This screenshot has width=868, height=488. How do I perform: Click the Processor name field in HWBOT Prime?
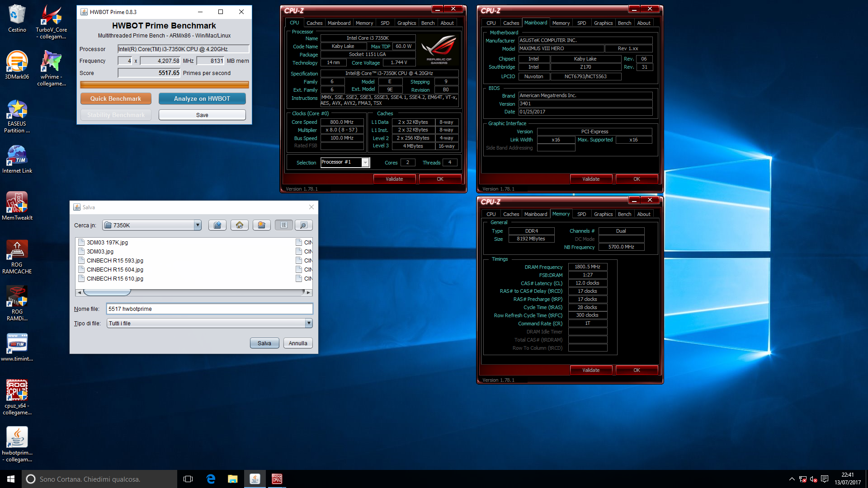183,49
